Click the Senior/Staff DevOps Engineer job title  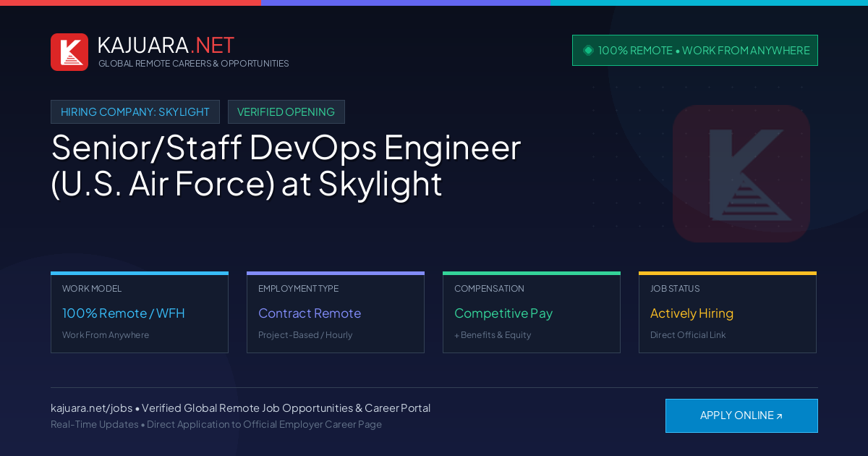(286, 166)
